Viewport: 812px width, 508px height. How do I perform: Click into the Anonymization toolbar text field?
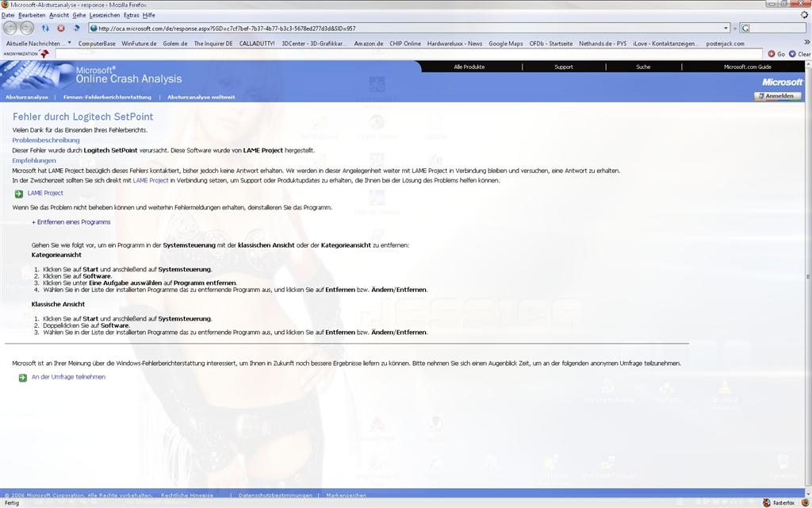coord(408,54)
